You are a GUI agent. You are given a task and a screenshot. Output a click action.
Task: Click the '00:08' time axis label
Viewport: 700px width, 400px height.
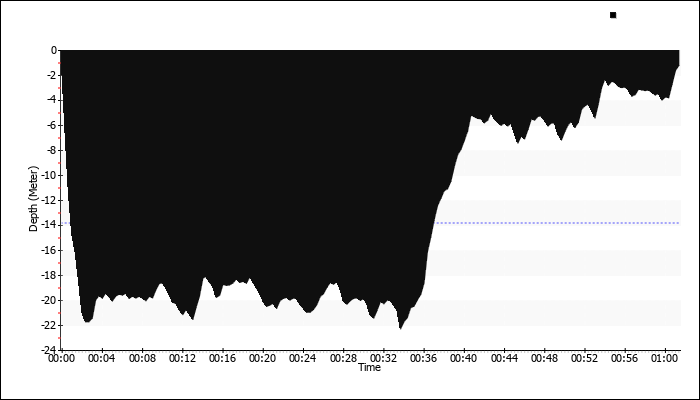(142, 358)
